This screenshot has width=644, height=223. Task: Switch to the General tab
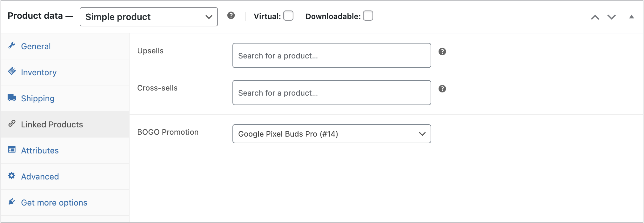36,46
